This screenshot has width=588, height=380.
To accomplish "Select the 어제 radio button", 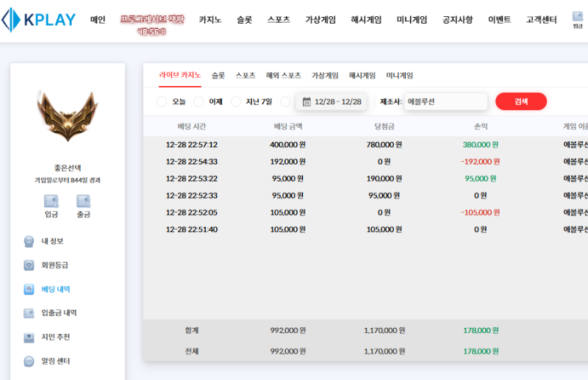I will [x=198, y=101].
